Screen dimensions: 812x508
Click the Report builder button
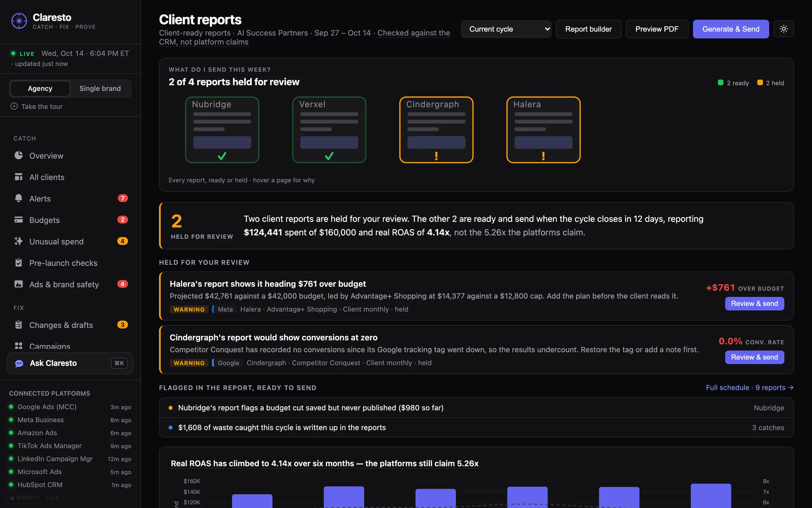588,29
